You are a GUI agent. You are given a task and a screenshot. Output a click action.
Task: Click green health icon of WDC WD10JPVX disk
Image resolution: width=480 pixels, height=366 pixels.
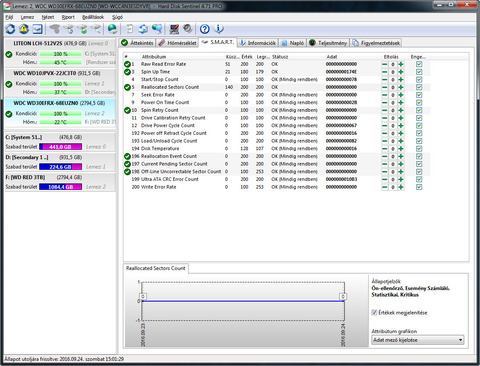[x=9, y=84]
